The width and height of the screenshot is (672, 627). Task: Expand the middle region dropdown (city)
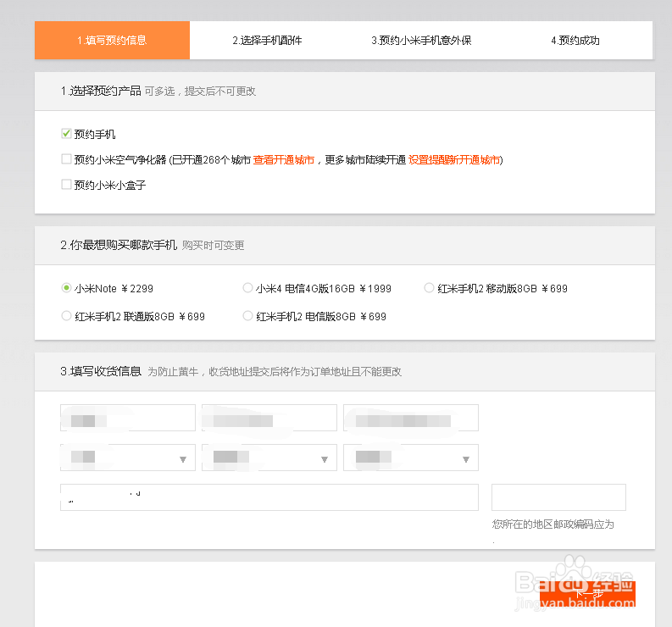(x=269, y=458)
